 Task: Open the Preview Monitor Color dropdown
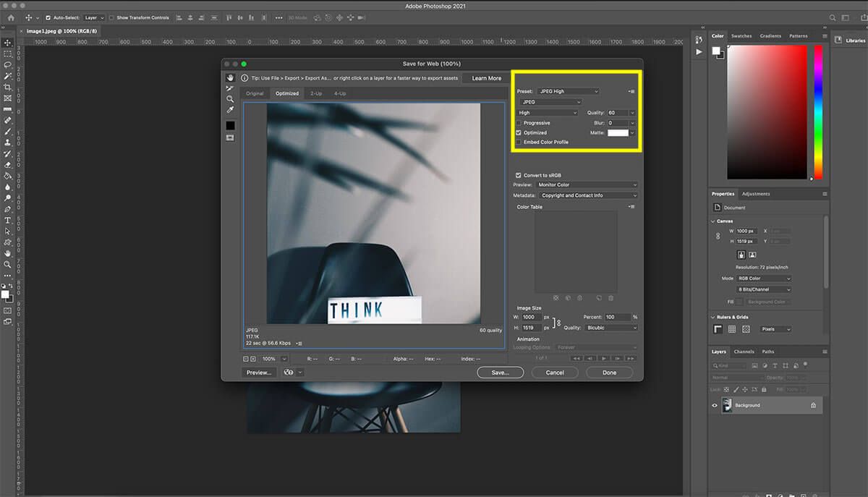coord(587,184)
